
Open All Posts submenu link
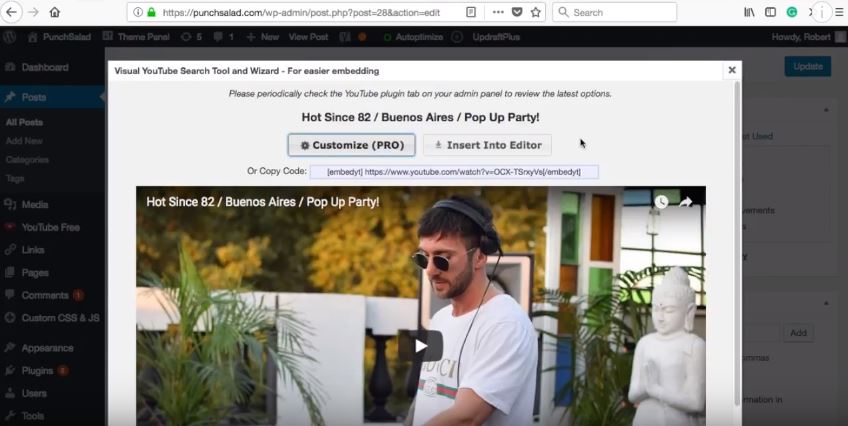coord(24,122)
